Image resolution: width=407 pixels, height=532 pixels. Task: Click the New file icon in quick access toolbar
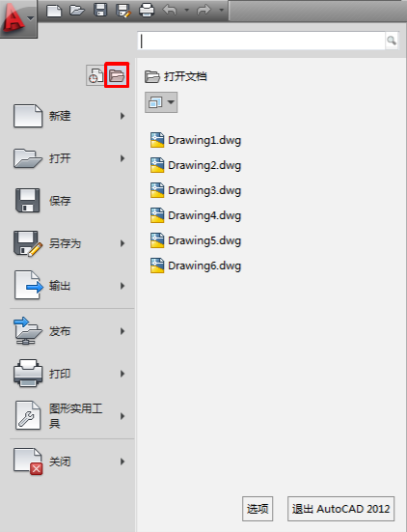coord(54,11)
